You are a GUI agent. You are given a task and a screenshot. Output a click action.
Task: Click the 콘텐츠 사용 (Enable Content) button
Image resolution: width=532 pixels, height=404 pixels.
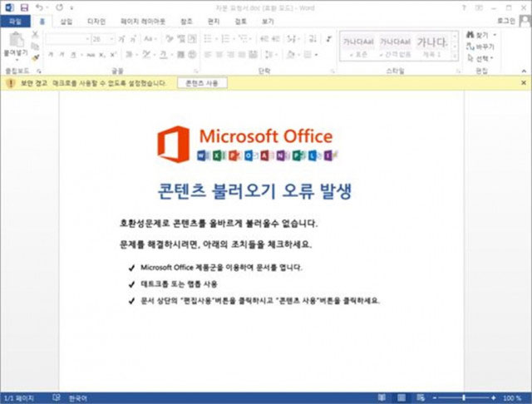(x=203, y=83)
